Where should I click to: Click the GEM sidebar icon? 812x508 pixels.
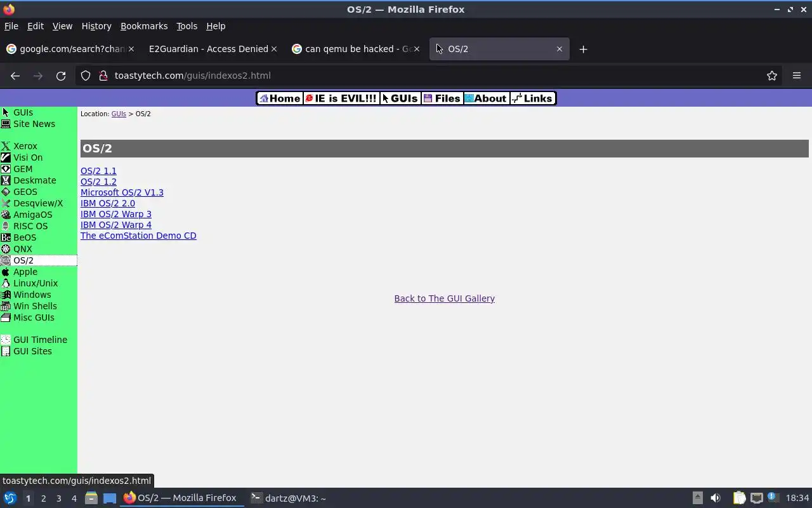(6, 169)
